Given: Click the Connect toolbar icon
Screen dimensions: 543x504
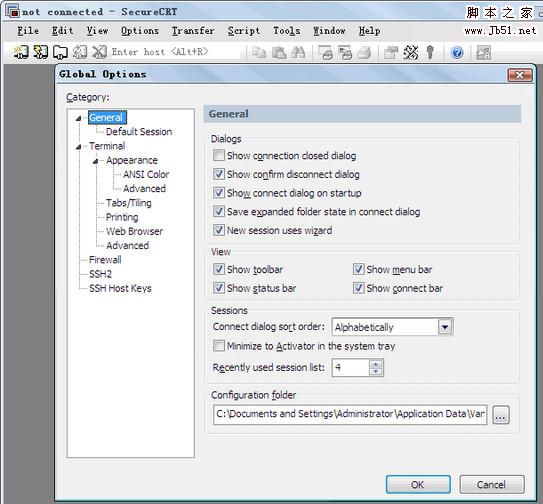Looking at the screenshot, I should click(21, 52).
